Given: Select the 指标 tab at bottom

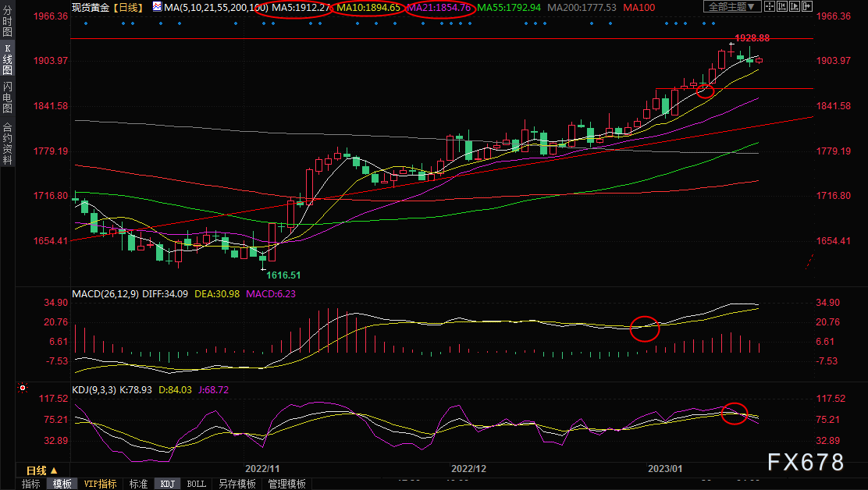Looking at the screenshot, I should coord(31,484).
